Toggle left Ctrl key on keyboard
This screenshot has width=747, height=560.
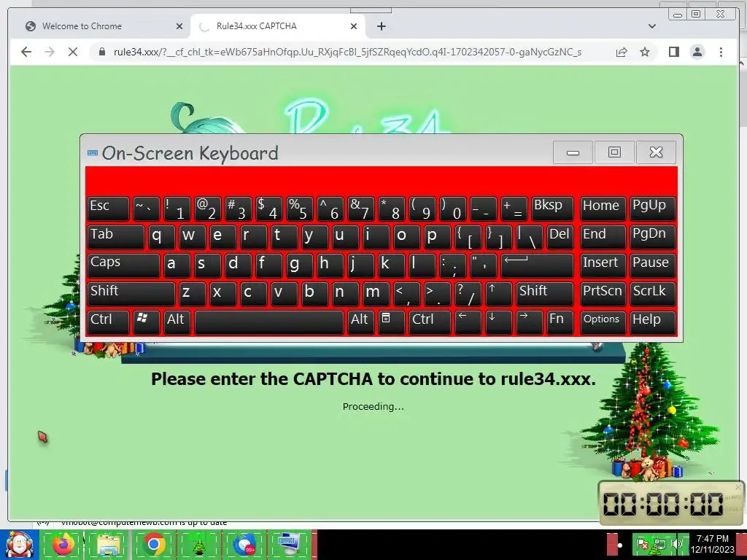[x=108, y=322]
